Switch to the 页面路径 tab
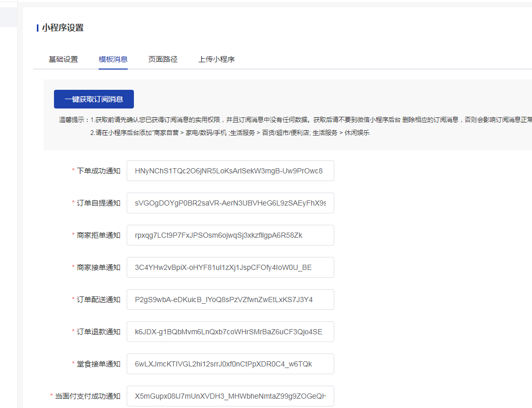The width and height of the screenshot is (532, 408). click(163, 59)
